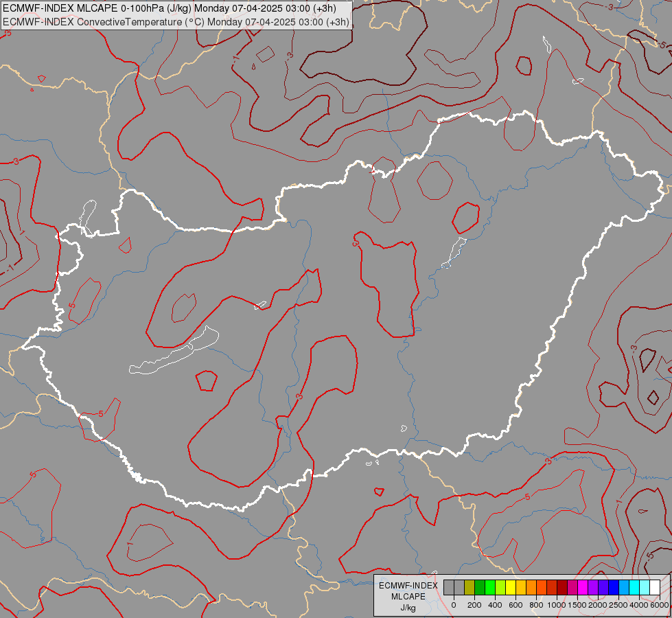Click the ConvectiveTemperature title line

point(176,22)
